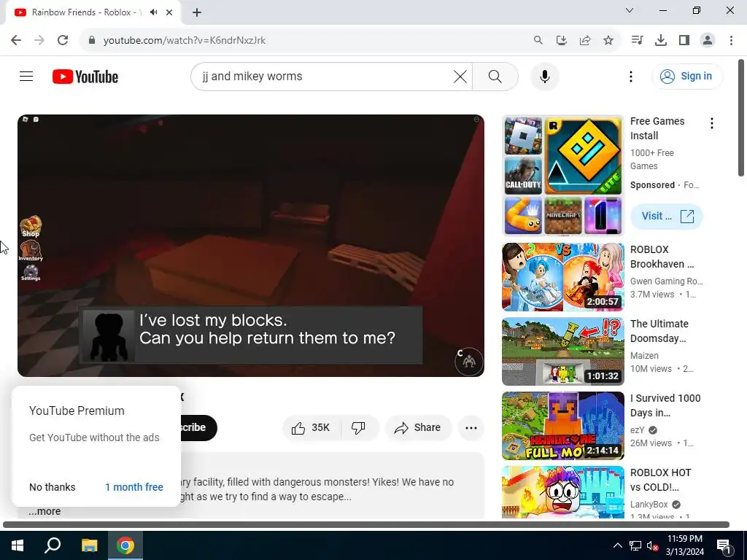Click LankyBox channel name
This screenshot has width=747, height=560.
[x=649, y=504]
